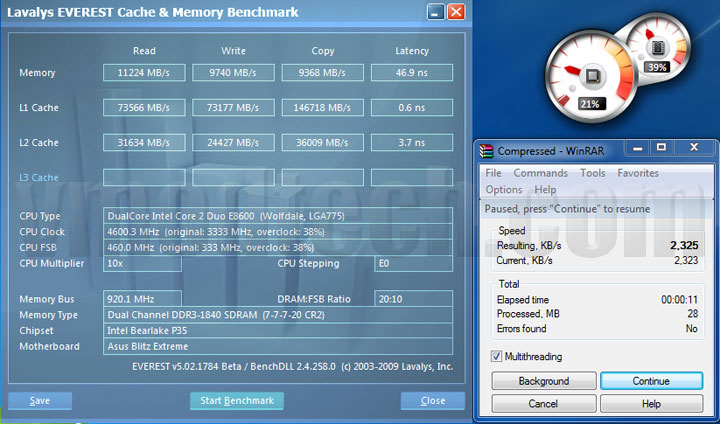Click DRAM:FSB Ratio value 20:10

coord(413,299)
